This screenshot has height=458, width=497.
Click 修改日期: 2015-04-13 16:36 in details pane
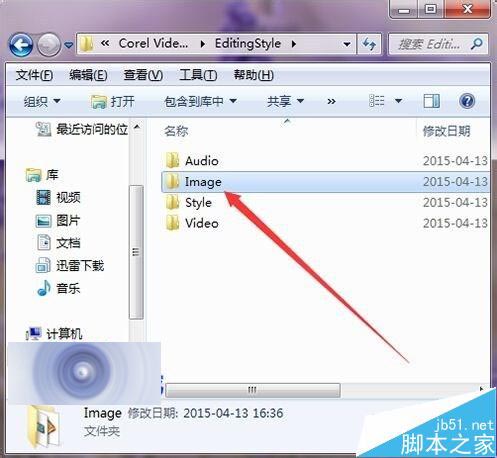coord(205,413)
